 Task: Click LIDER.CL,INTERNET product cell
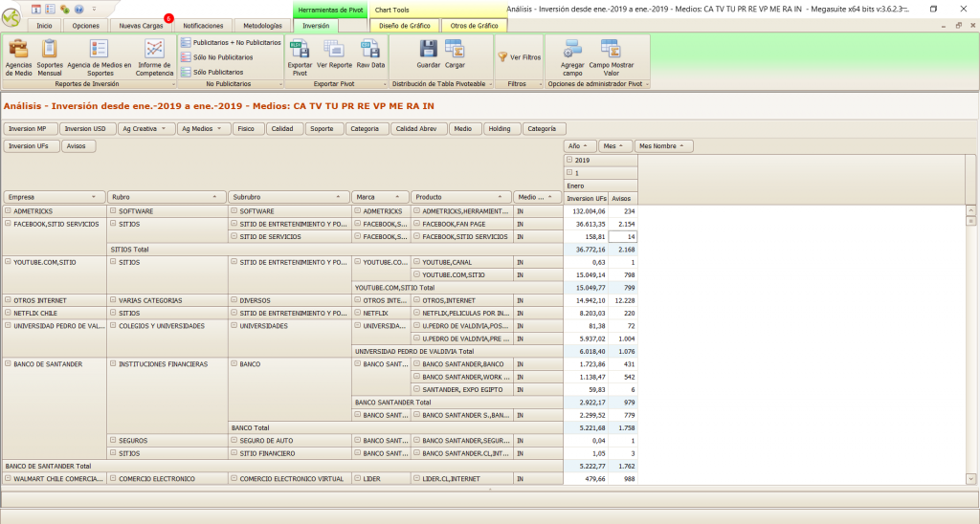[461, 479]
